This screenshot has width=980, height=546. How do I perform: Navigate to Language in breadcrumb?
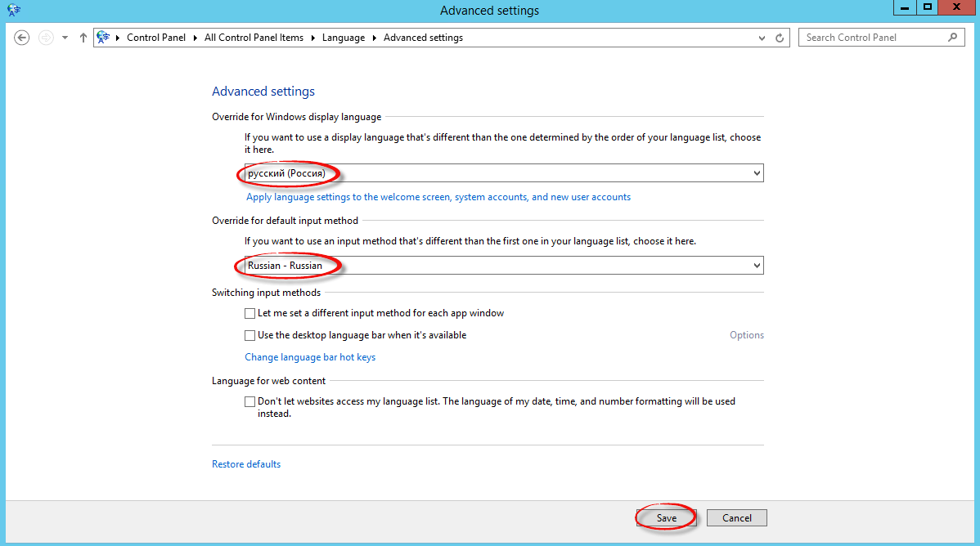(x=343, y=38)
